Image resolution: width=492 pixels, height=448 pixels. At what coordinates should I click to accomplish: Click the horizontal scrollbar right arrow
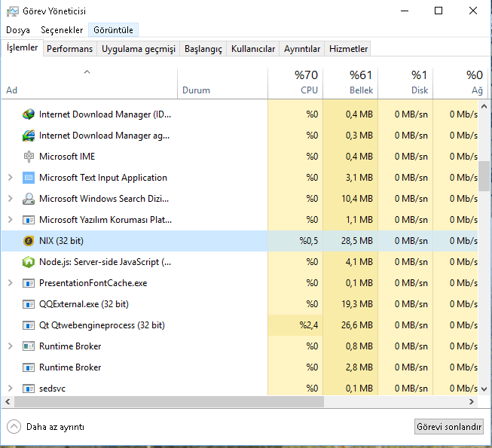pos(472,401)
